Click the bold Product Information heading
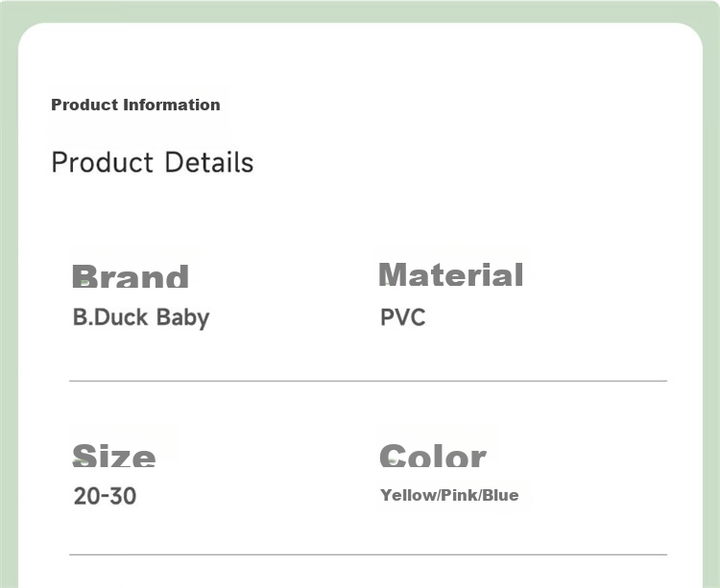 pos(135,105)
